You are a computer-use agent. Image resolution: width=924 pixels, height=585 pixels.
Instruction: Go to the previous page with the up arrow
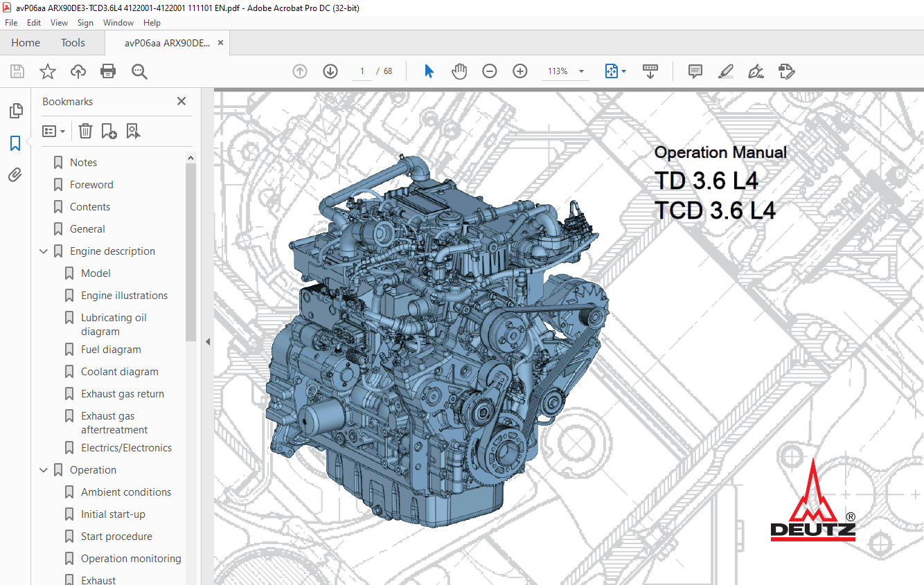[x=300, y=71]
